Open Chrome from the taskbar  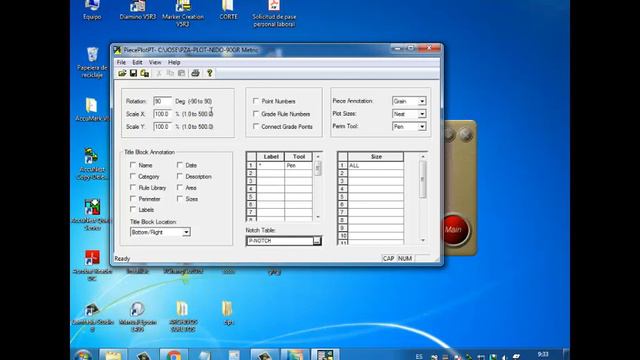point(174,355)
